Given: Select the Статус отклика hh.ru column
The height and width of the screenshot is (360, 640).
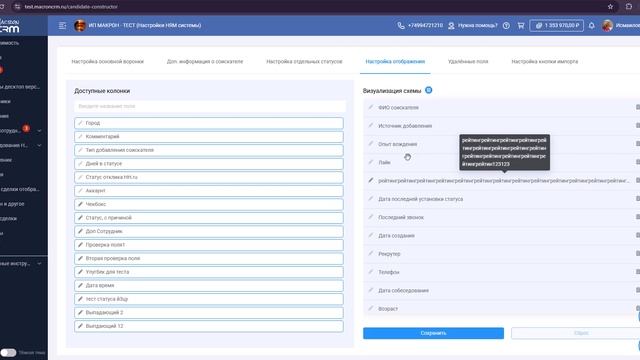Looking at the screenshot, I should 209,177.
